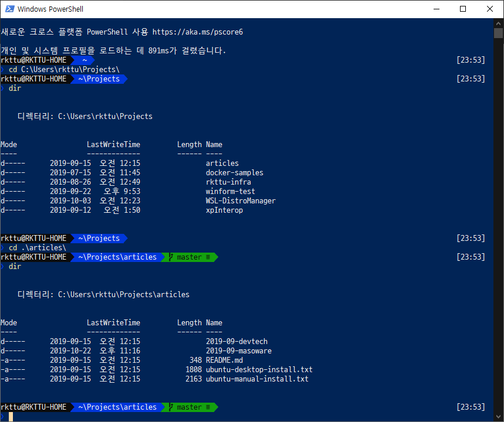Viewport: 504px width, 422px height.
Task: Select the git branch glyph before master
Action: (x=170, y=257)
